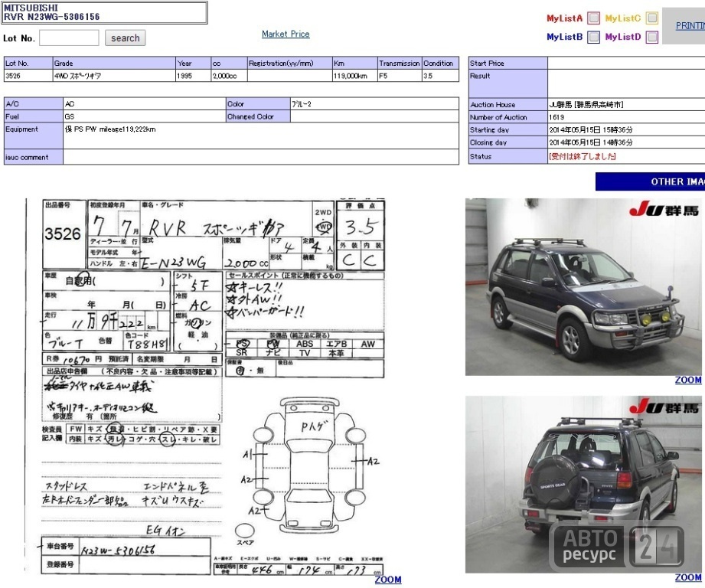Click the lot number cell 3526
705x588 pixels.
point(28,76)
